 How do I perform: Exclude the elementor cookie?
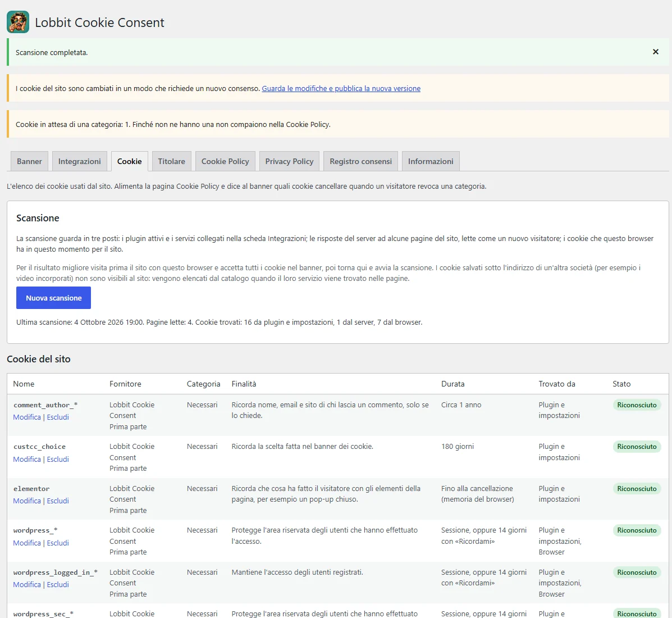coord(58,501)
